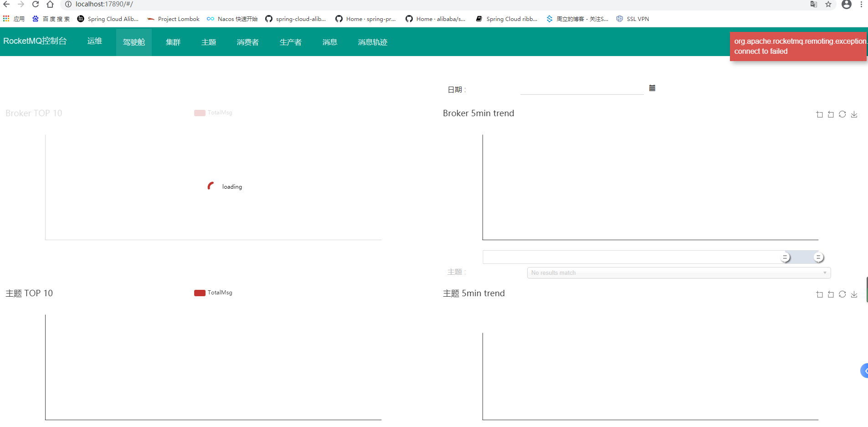
Task: Open the translate page icon
Action: [814, 4]
